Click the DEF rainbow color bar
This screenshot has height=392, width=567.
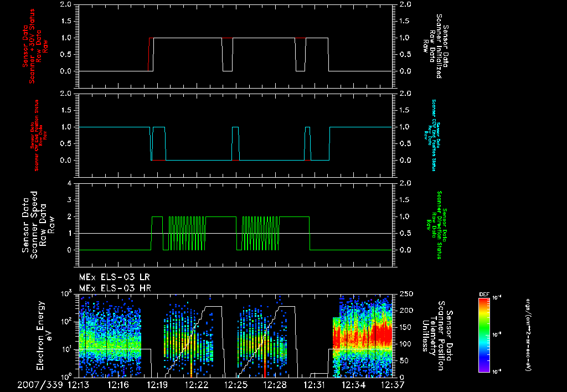coord(484,334)
